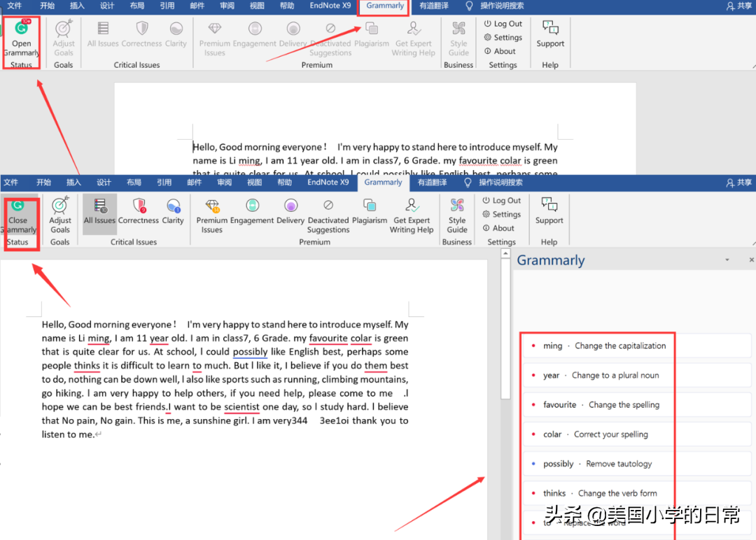
Task: Open EndNote X9 tab in lower ribbon
Action: (x=328, y=183)
